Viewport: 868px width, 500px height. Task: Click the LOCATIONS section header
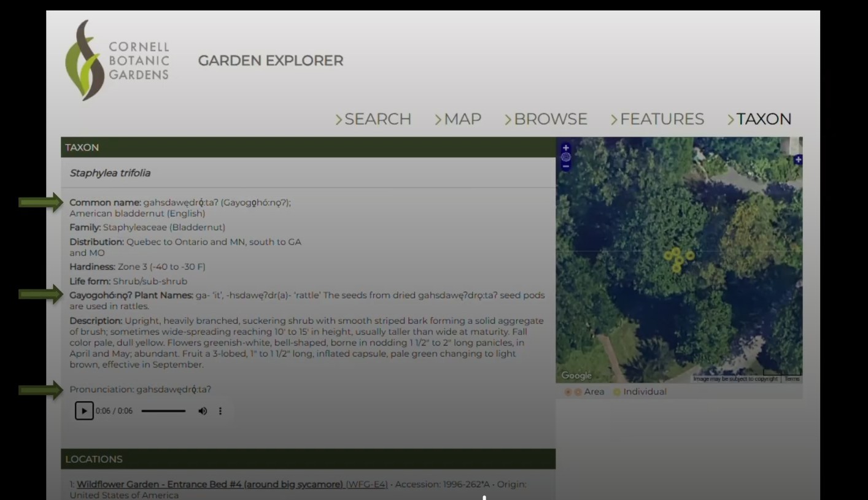pyautogui.click(x=308, y=459)
